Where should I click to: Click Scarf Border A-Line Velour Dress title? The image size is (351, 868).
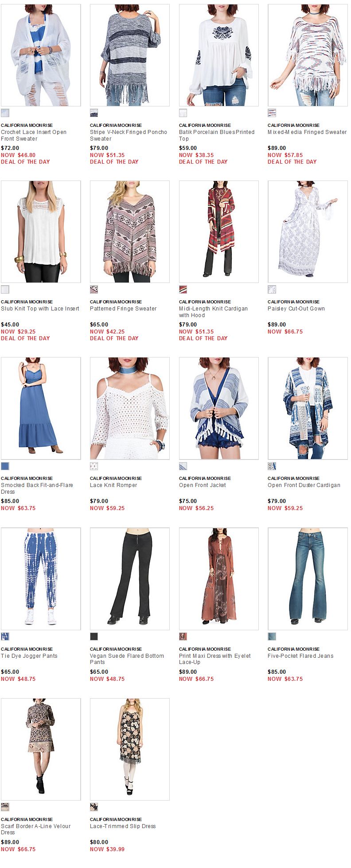tap(36, 829)
